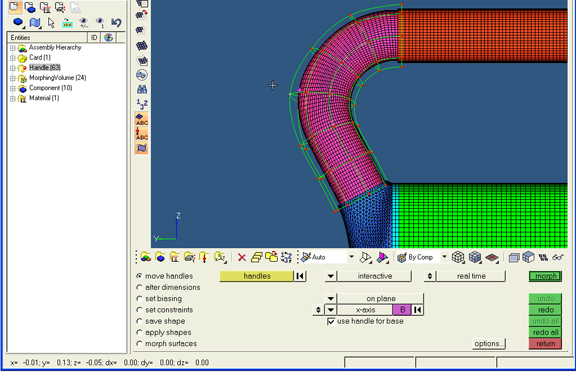This screenshot has height=372, width=576.
Task: Expand the Material (1) tree node
Action: 12,98
